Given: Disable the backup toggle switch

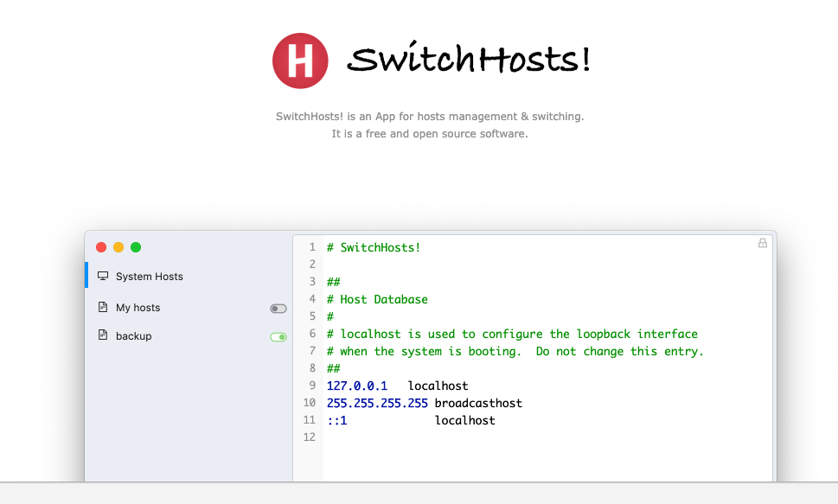Looking at the screenshot, I should tap(278, 336).
